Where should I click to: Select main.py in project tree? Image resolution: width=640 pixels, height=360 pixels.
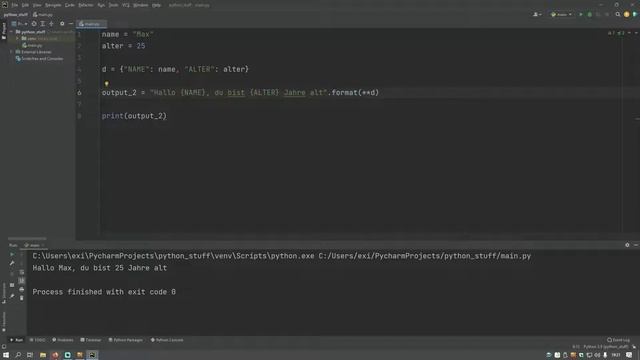(33, 45)
